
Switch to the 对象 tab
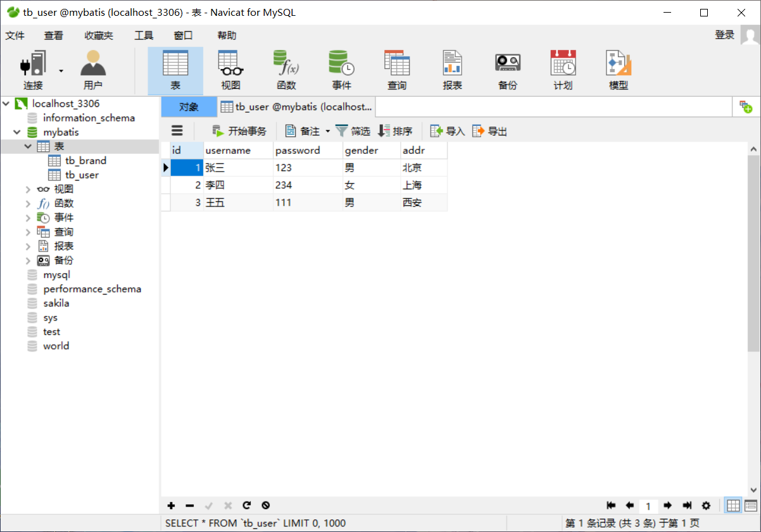click(x=189, y=107)
